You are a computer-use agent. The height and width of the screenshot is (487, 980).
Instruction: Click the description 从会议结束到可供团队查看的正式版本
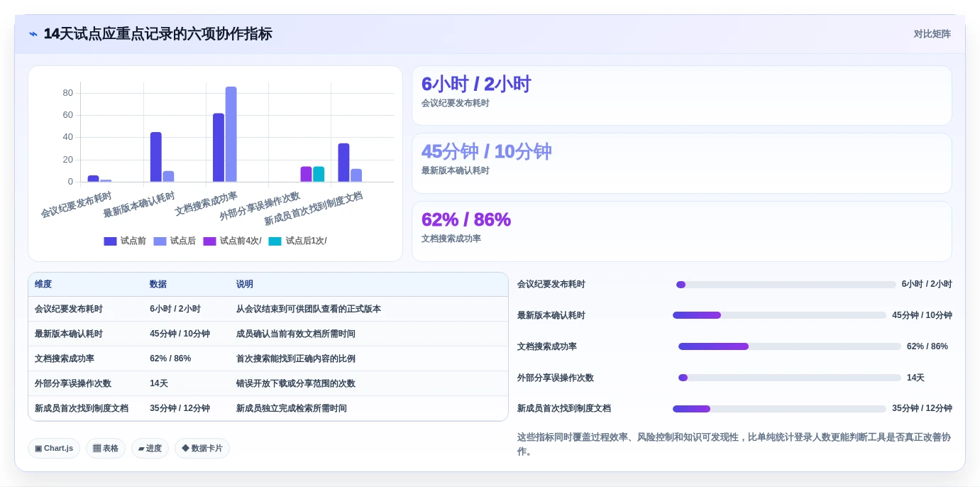pyautogui.click(x=309, y=309)
